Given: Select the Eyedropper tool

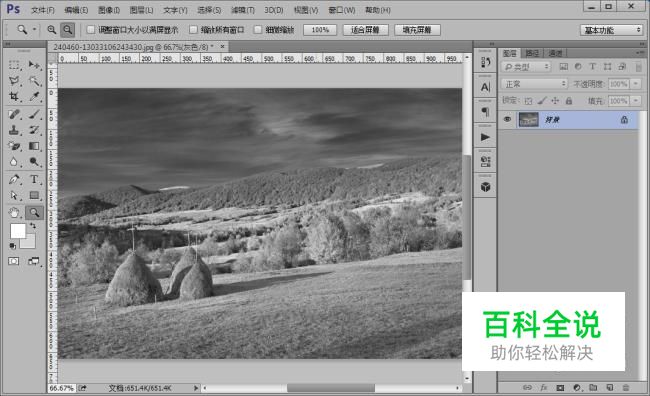Looking at the screenshot, I should tap(34, 96).
